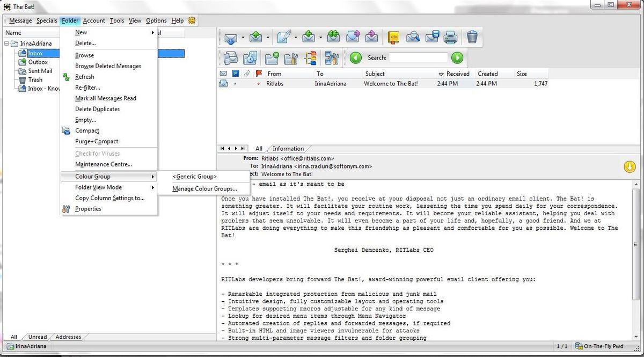Open the Account menu

[x=94, y=20]
